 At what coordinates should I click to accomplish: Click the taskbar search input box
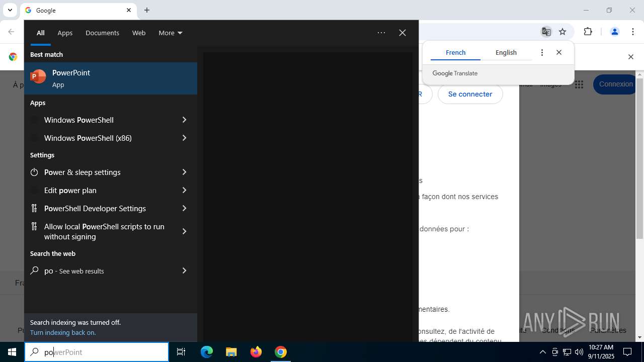[x=97, y=352]
